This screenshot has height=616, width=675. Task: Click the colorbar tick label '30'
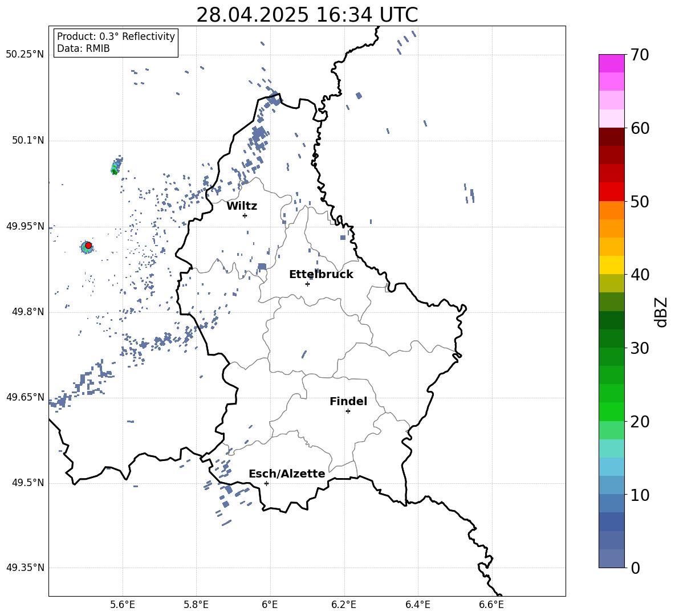[640, 348]
